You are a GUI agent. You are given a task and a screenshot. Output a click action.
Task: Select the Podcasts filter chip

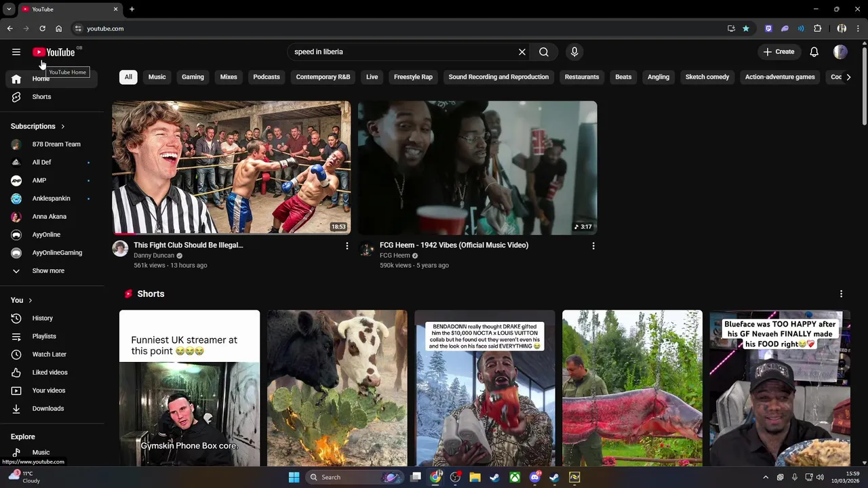267,77
